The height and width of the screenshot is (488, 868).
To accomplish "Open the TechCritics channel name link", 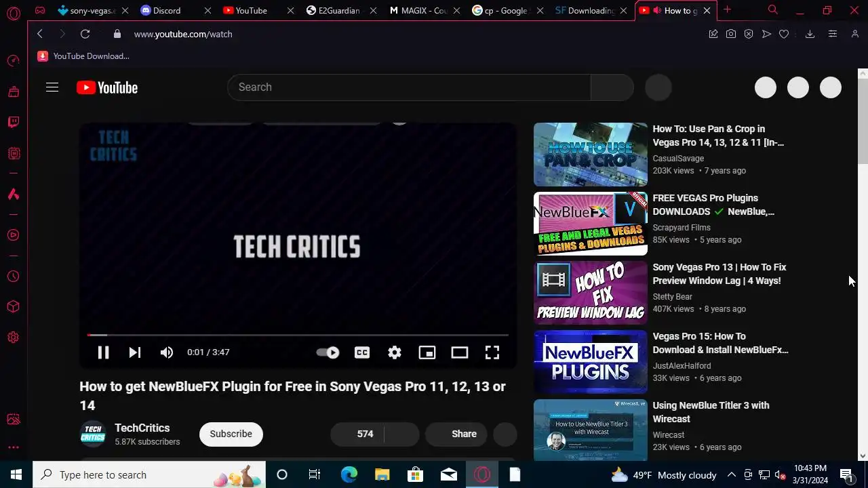I will click(142, 428).
